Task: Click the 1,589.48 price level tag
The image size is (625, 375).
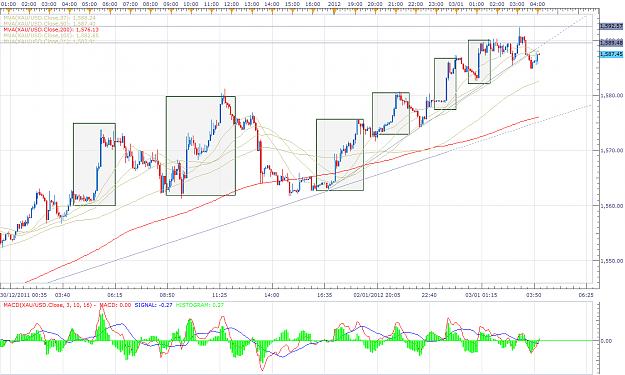Action: pos(611,42)
